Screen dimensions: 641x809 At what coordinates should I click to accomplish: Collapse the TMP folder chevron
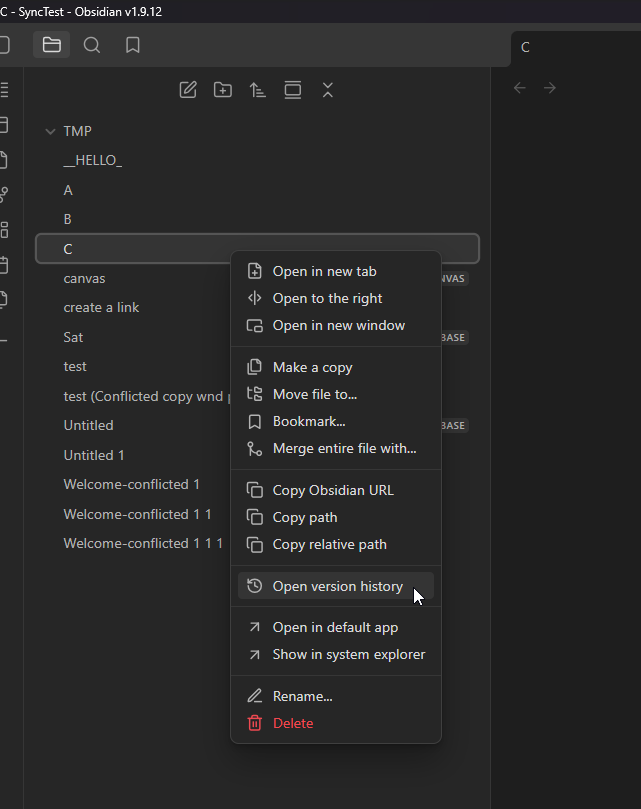click(50, 132)
